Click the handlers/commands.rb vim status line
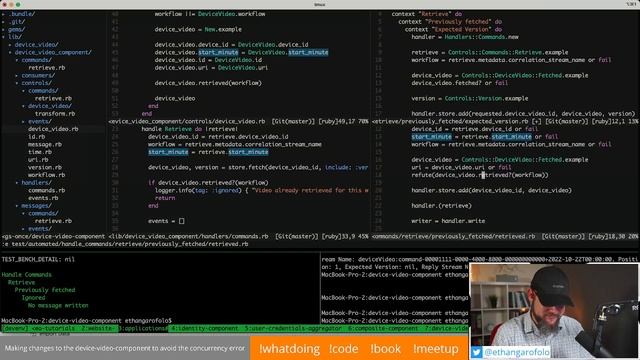 pos(238,236)
